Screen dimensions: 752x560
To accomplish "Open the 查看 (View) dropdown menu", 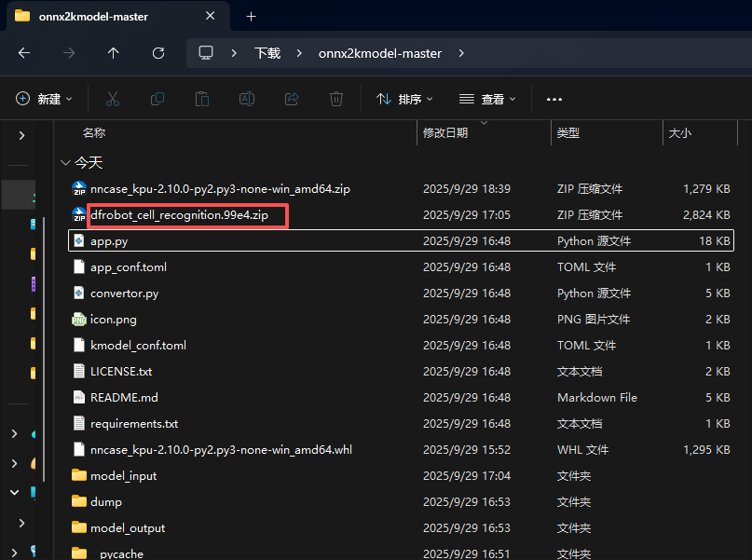I will pyautogui.click(x=488, y=99).
